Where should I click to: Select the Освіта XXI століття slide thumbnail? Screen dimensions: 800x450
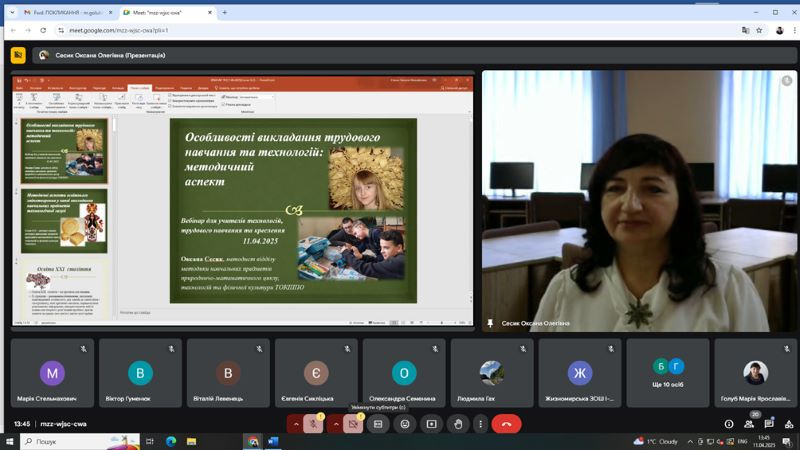[x=64, y=290]
